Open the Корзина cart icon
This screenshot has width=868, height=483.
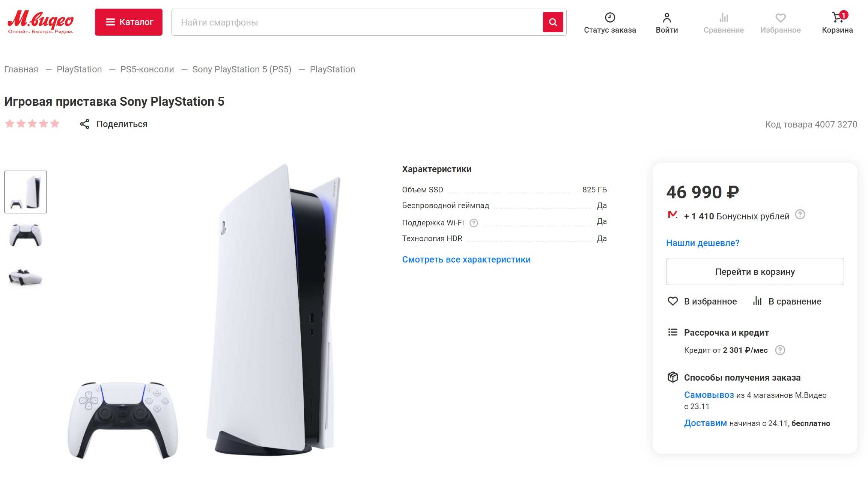[x=837, y=17]
